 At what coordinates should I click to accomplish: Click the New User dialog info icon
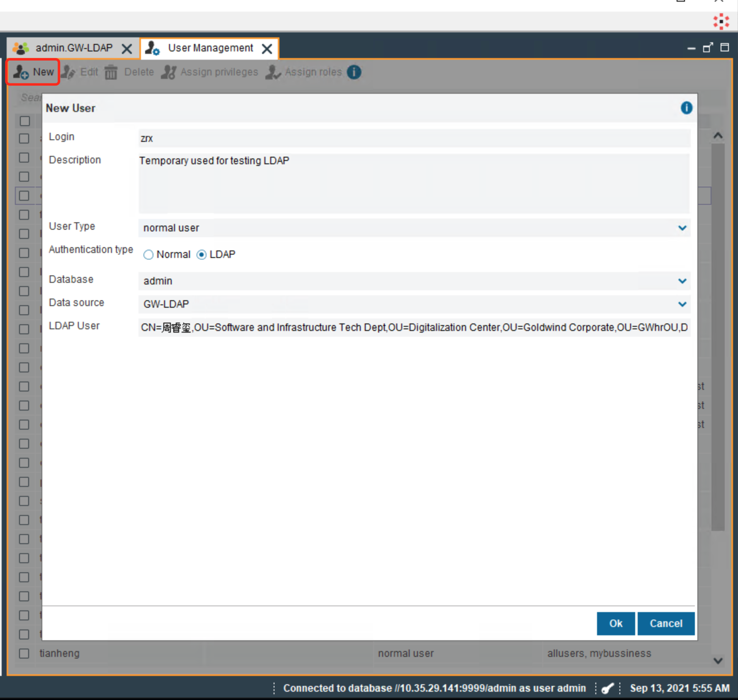[x=686, y=108]
